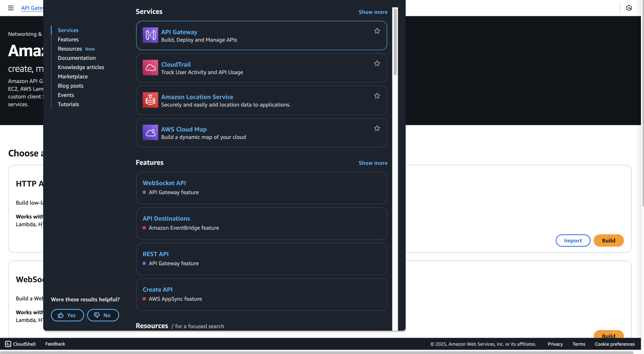The height and width of the screenshot is (354, 644).
Task: Click the 'Build, Deploy and Manage APIs' description
Action: (199, 40)
